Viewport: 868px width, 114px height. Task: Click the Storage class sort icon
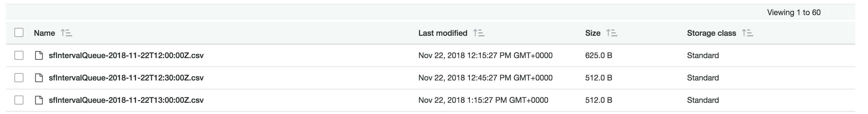(x=747, y=33)
